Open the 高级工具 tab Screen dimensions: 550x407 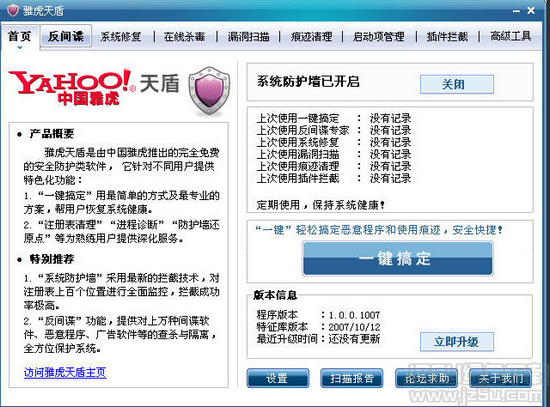pyautogui.click(x=510, y=36)
